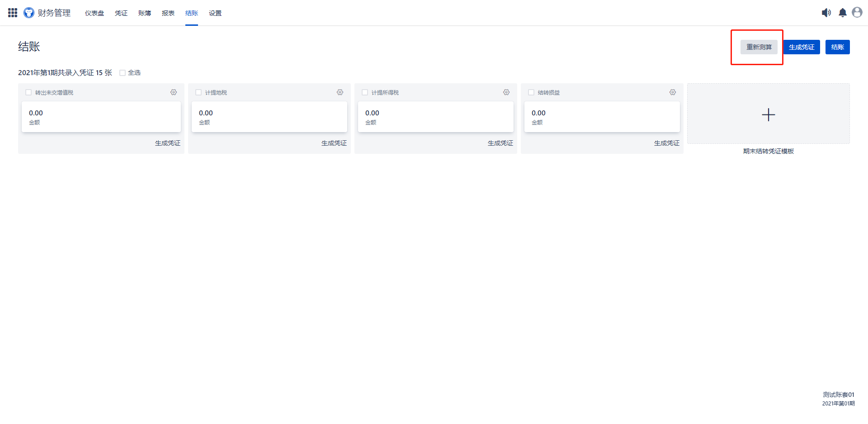Go to the 仪表盘 menu
Image resolution: width=868 pixels, height=424 pixels.
(x=94, y=13)
